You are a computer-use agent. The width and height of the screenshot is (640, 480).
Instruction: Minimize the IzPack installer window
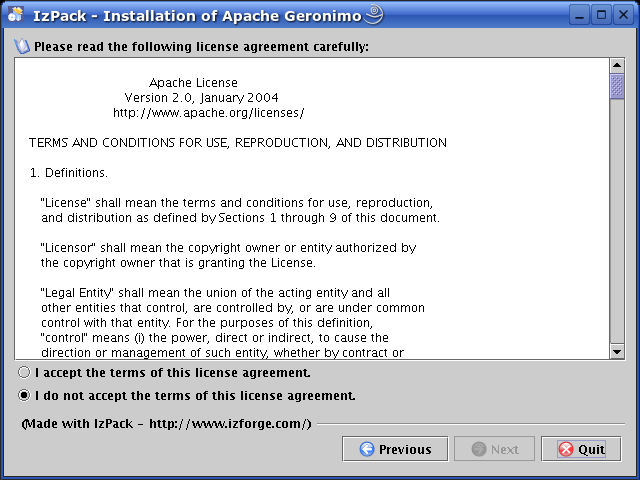pos(579,15)
